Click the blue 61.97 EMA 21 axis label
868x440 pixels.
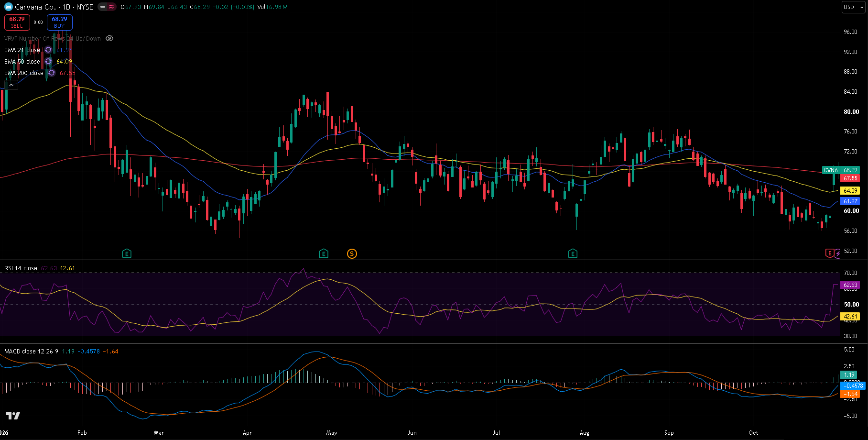[850, 201]
